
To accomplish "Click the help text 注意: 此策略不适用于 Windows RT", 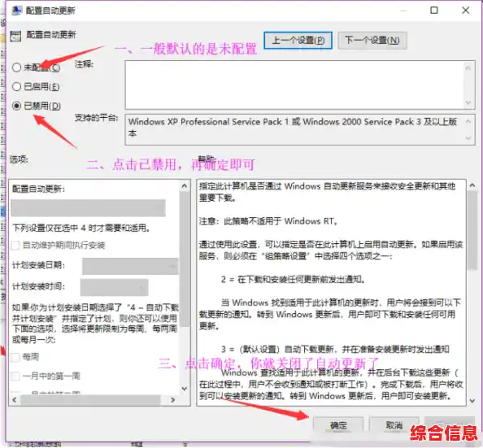I will [268, 221].
